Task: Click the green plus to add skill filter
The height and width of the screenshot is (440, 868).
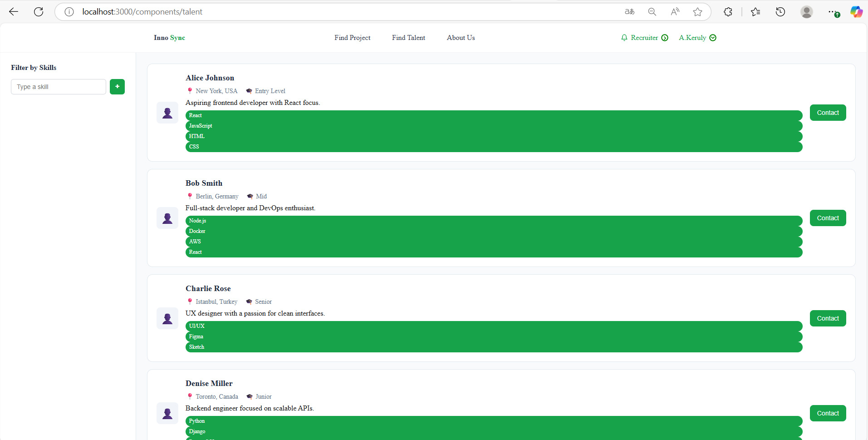Action: (x=117, y=86)
